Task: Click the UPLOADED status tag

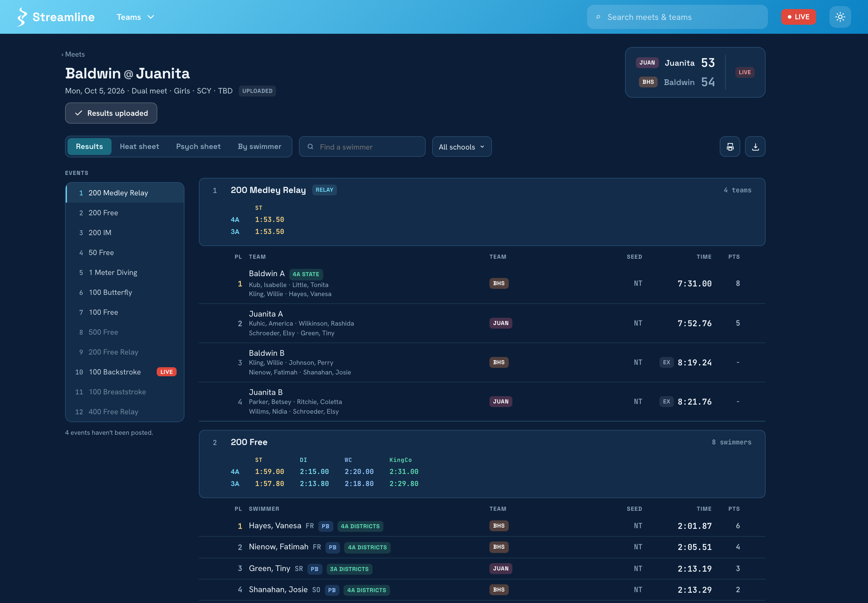Action: coord(257,91)
